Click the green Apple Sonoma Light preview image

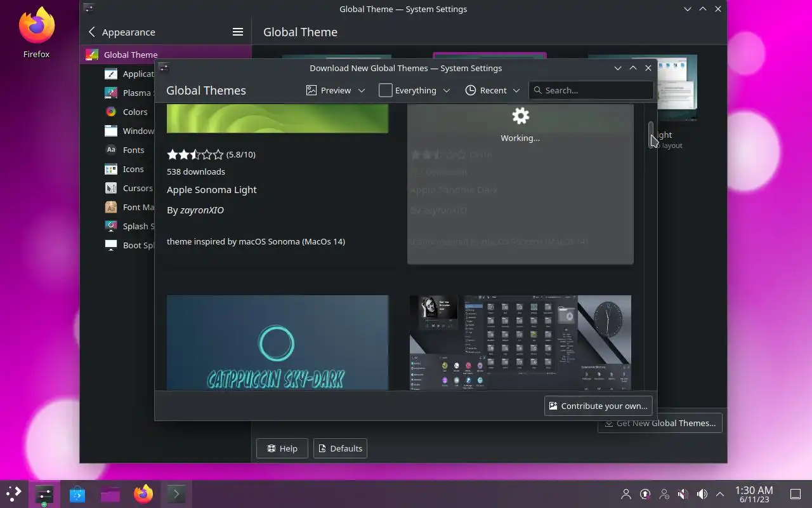coord(277,119)
